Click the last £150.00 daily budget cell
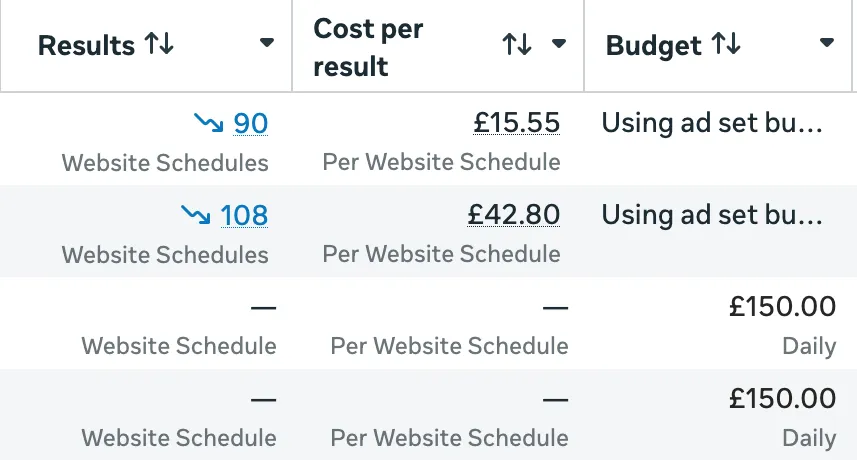Screen dimensions: 857x460 [781, 398]
